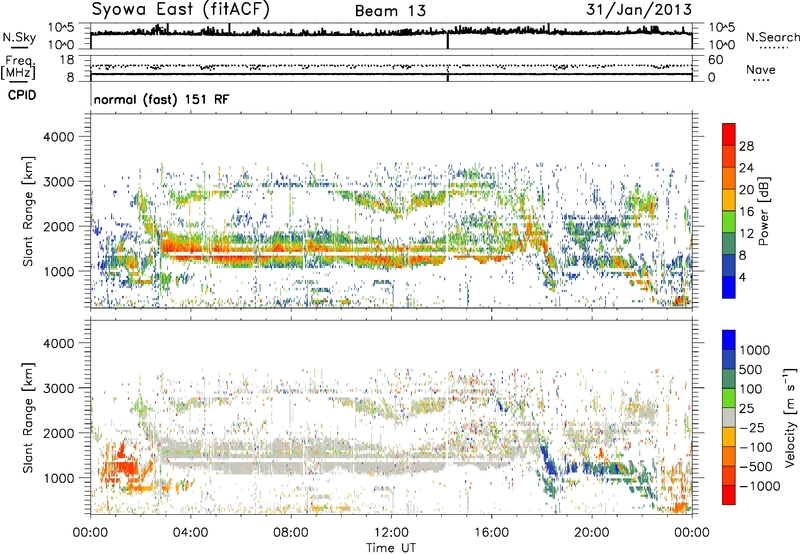Click the "12:00" time tick label
The height and width of the screenshot is (554, 800).
pyautogui.click(x=391, y=533)
